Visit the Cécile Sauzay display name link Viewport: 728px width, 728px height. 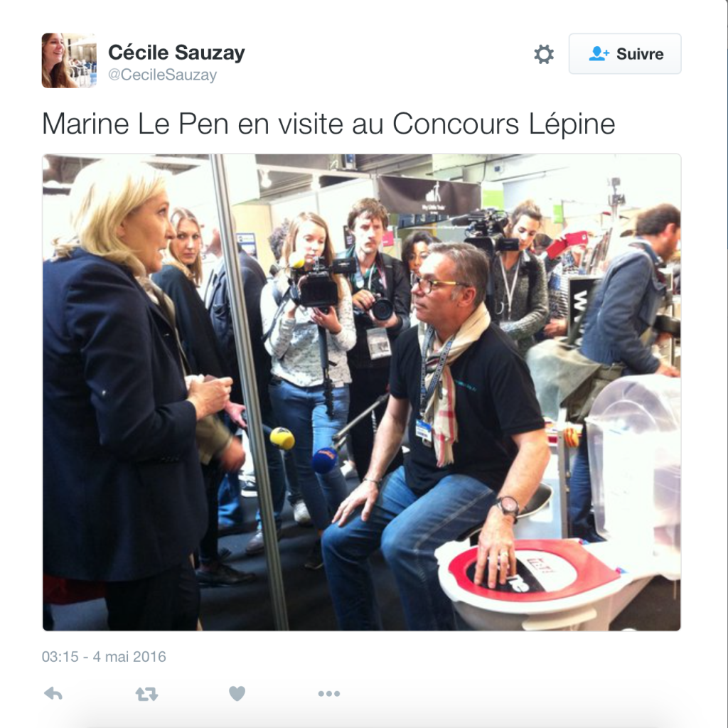(x=176, y=53)
